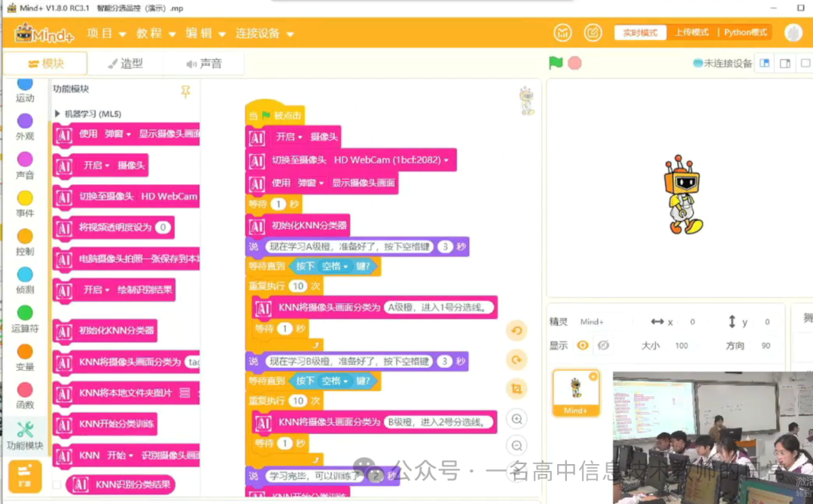813x504 pixels.
Task: Stop the script using the red stop icon
Action: 574,62
